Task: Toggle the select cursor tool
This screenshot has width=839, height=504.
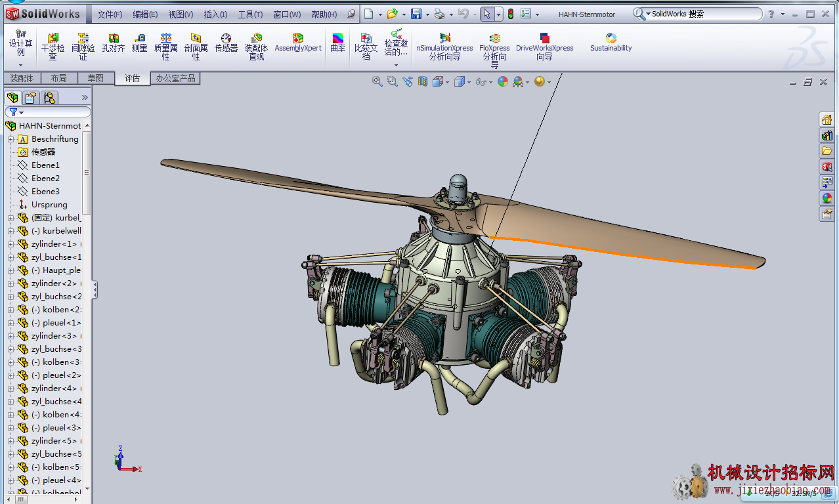Action: click(x=485, y=14)
